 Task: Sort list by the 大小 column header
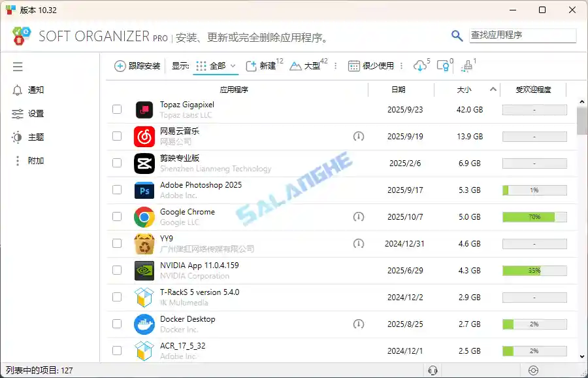(465, 90)
